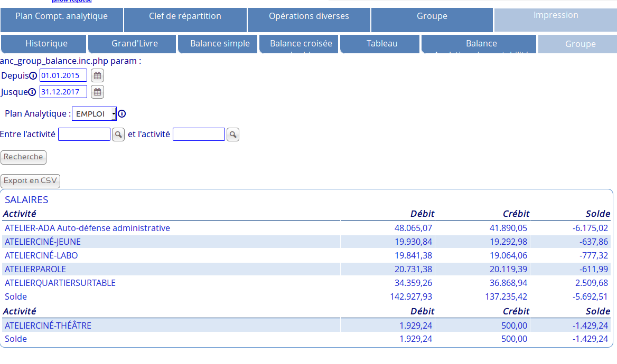Click info icon next to Depuis
Screen dimensions: 617x364
[33, 76]
